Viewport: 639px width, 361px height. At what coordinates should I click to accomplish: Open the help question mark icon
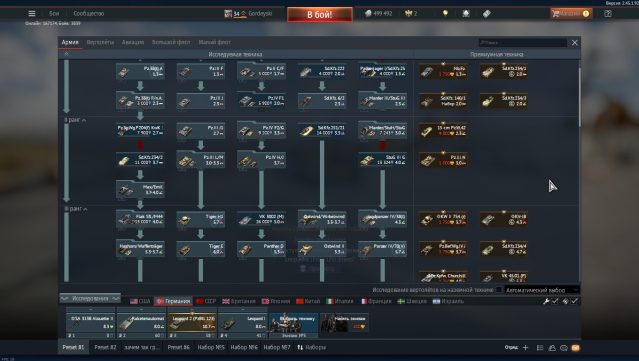[x=608, y=13]
